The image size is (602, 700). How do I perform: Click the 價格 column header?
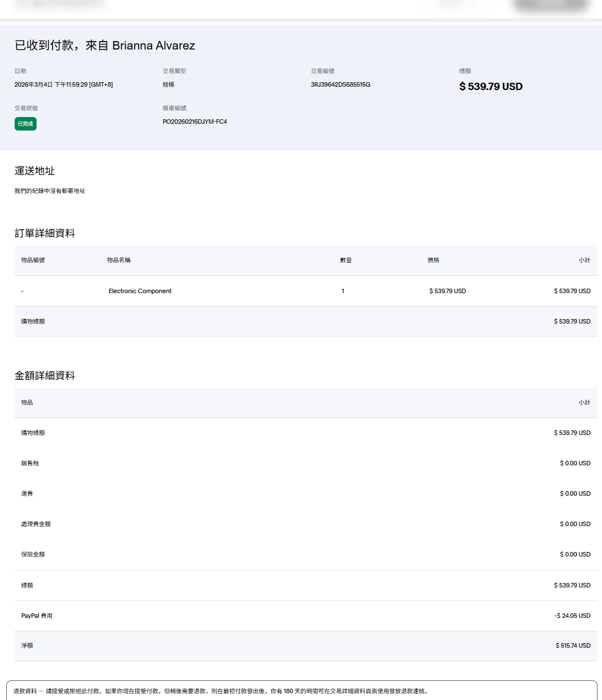click(433, 260)
